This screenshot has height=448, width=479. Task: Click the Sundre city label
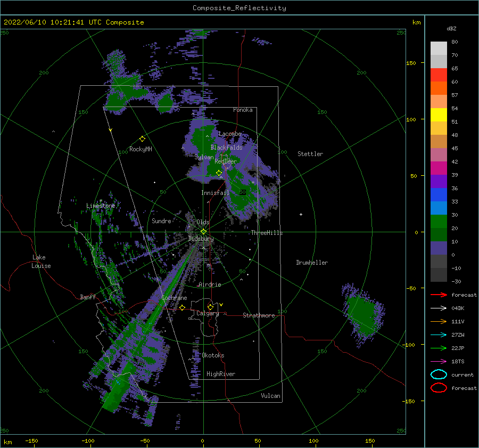pos(161,221)
